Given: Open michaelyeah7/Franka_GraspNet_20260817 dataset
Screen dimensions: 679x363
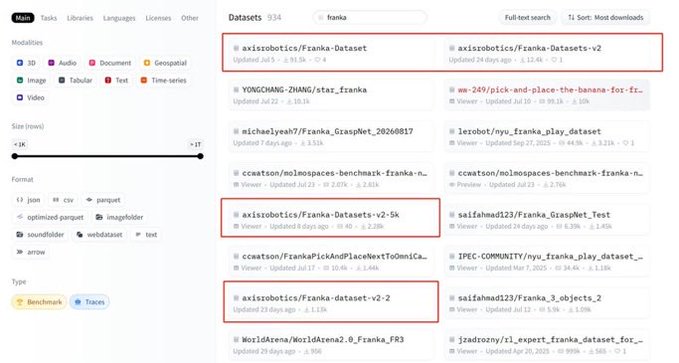Looking at the screenshot, I should pos(330,136).
